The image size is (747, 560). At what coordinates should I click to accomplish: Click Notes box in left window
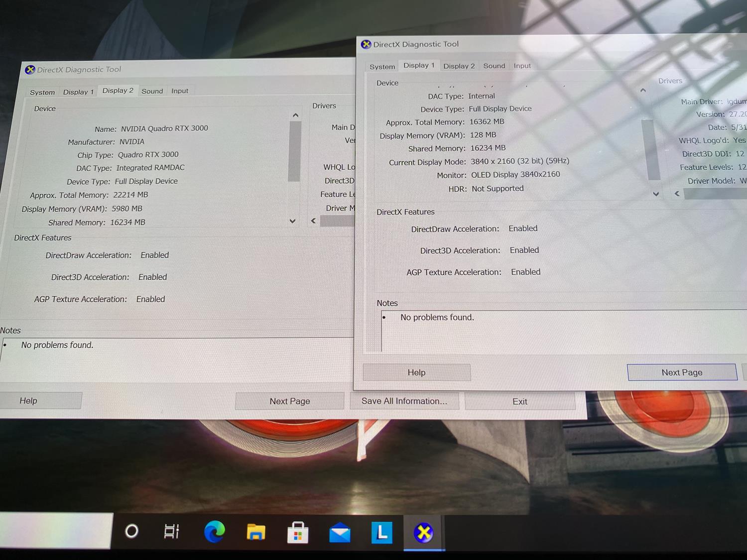(177, 359)
